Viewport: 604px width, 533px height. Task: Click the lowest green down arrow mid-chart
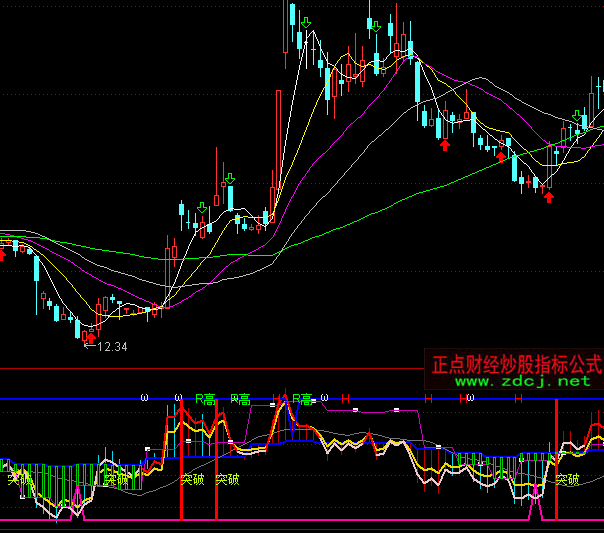203,208
